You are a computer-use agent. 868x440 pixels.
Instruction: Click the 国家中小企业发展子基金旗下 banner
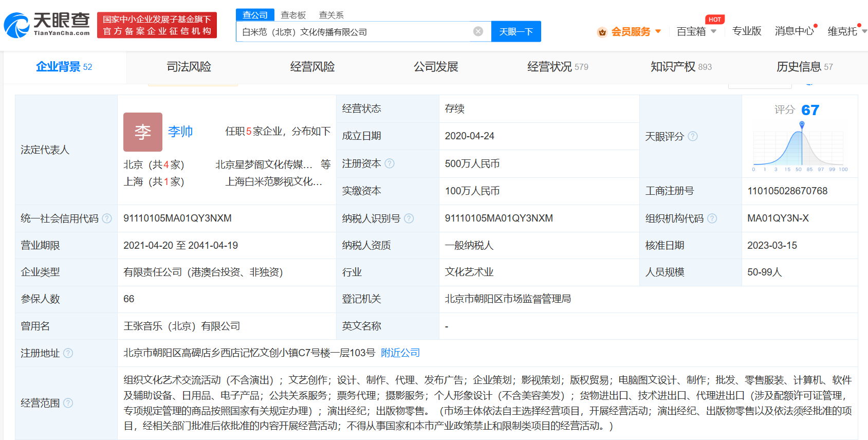point(157,25)
